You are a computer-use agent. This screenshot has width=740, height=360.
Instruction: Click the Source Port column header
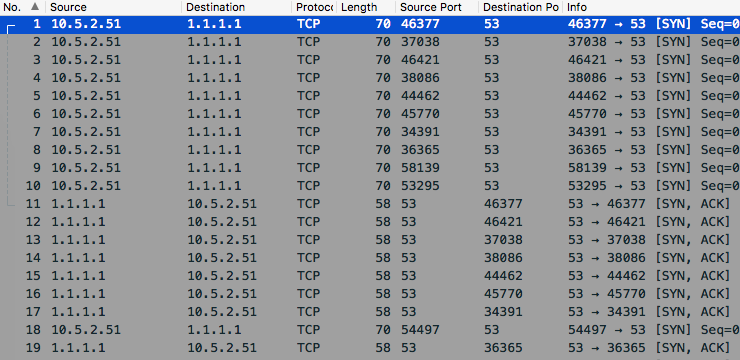(x=437, y=7)
